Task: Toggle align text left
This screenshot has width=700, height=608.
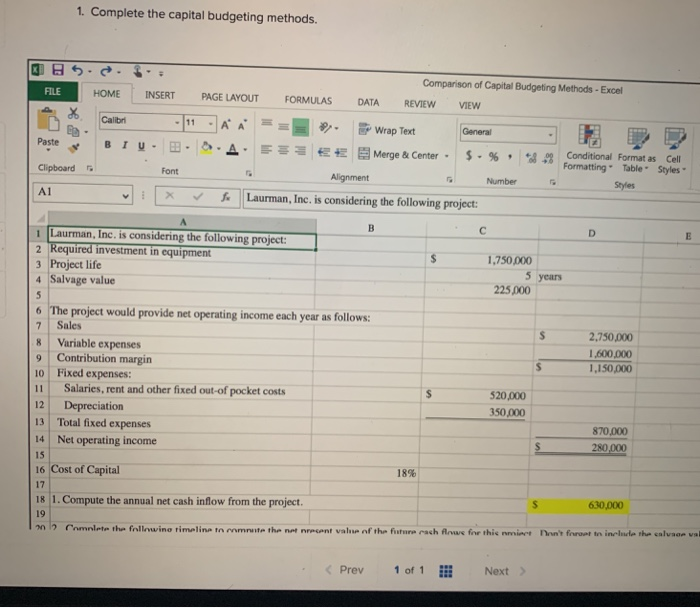Action: point(266,150)
